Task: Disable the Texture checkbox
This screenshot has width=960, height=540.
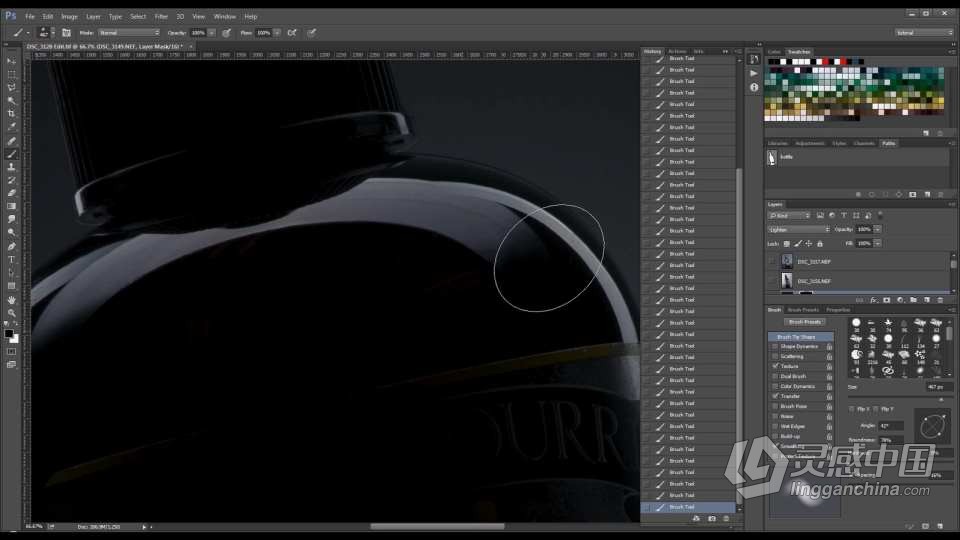Action: click(x=775, y=366)
